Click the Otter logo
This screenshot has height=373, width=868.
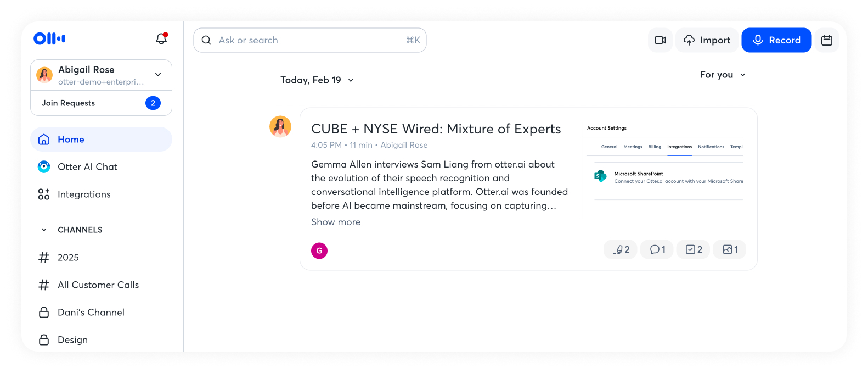point(49,38)
